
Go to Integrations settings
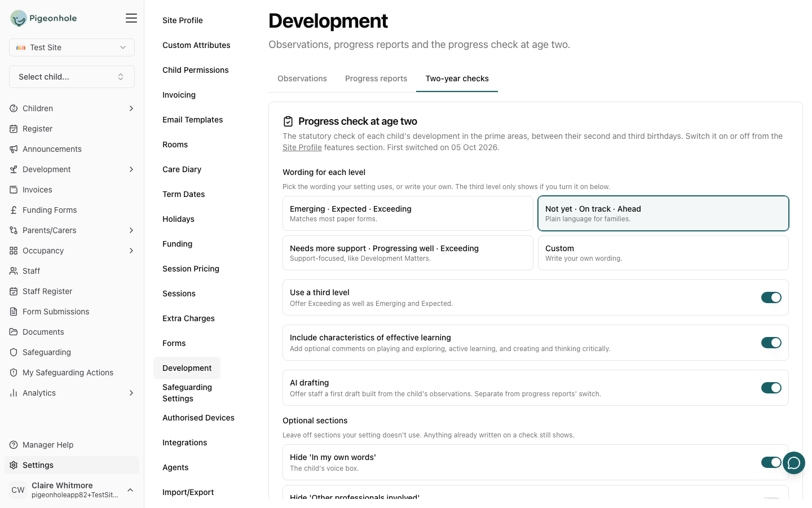coord(185,443)
